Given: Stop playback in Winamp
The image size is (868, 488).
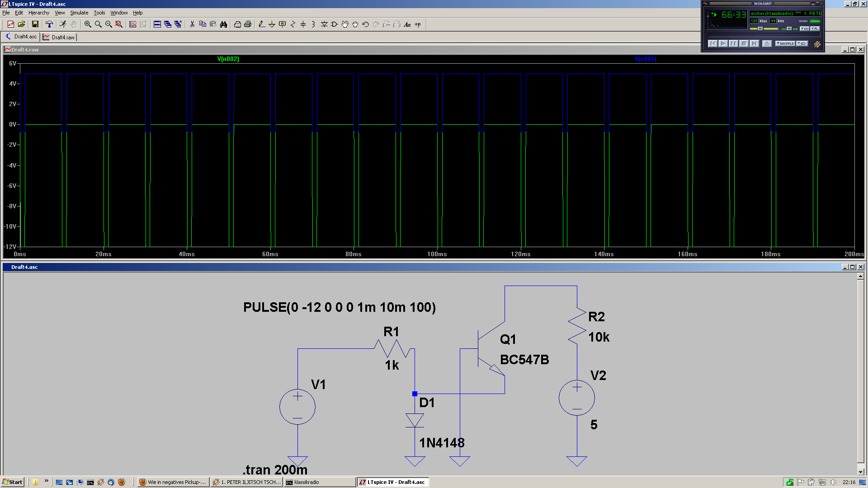Looking at the screenshot, I should coord(744,44).
